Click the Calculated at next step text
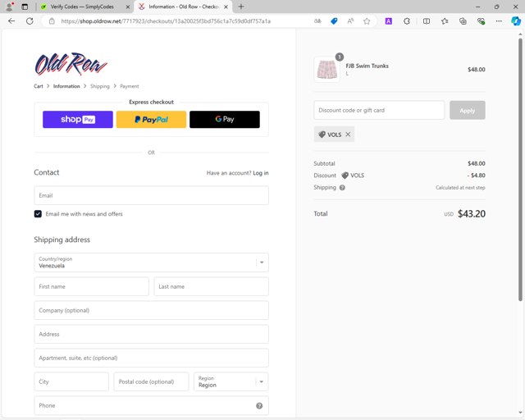 click(460, 188)
